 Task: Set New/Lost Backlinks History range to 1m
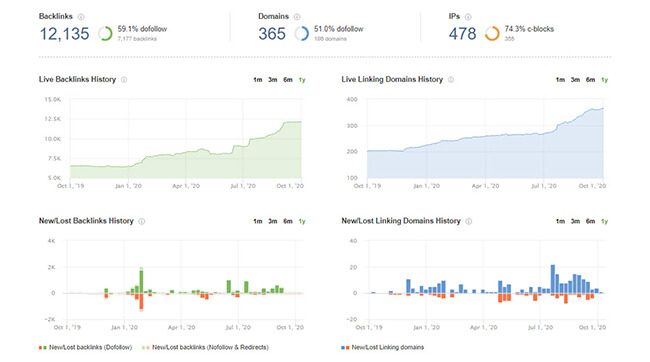coord(258,221)
